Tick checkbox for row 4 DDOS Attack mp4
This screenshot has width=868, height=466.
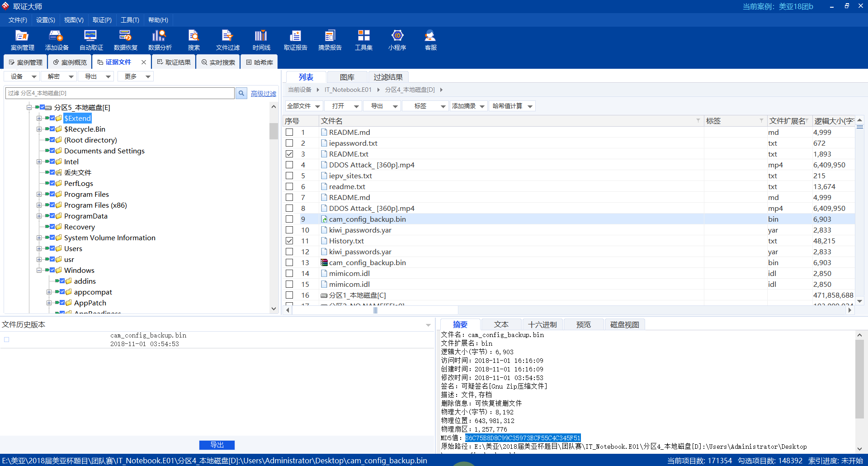289,165
